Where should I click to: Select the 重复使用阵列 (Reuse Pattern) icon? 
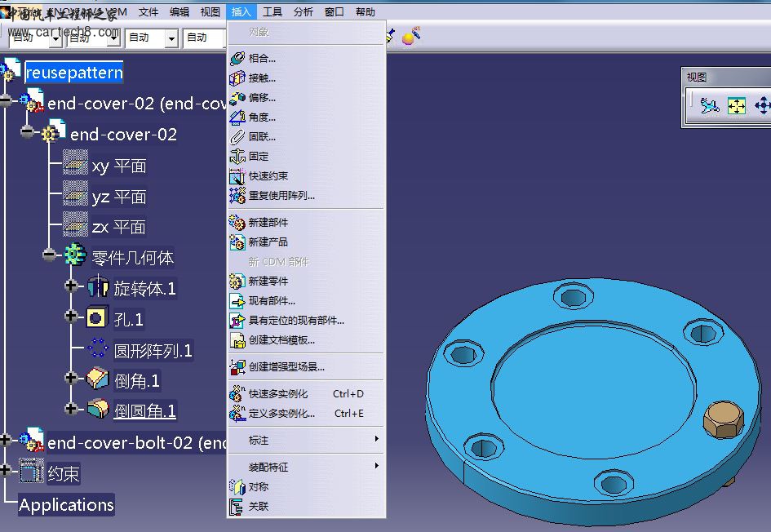click(x=237, y=196)
